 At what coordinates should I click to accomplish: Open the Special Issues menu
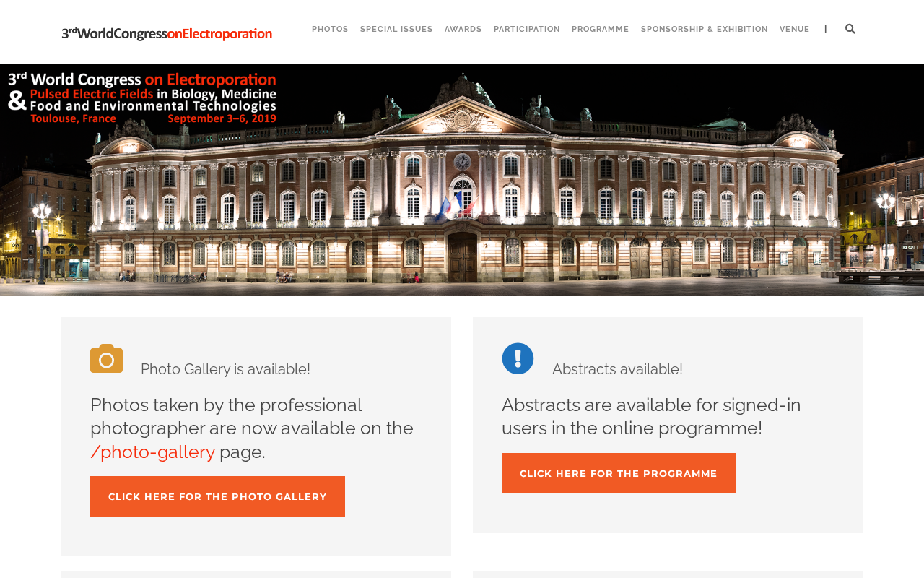(x=396, y=30)
